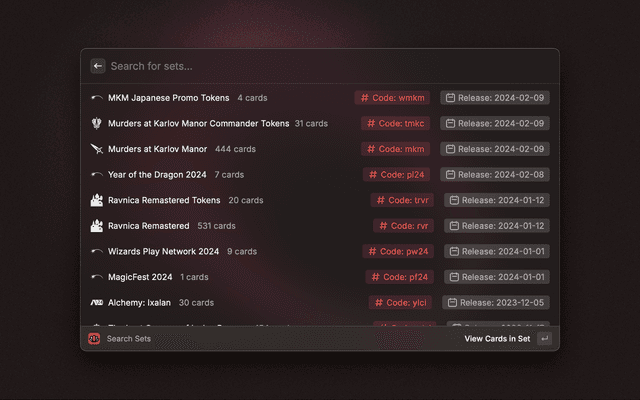The height and width of the screenshot is (400, 640).
Task: Click the Code: wmkm tag
Action: click(x=394, y=98)
